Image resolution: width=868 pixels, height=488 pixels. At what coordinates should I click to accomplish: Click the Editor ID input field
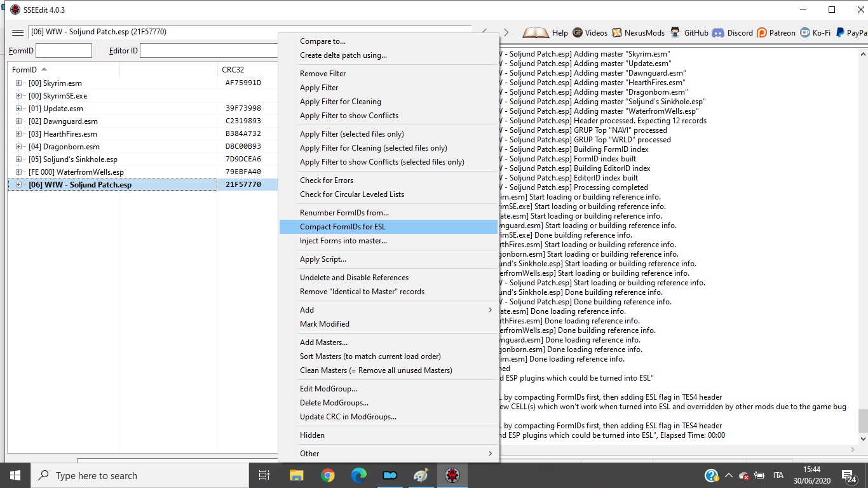pos(209,50)
